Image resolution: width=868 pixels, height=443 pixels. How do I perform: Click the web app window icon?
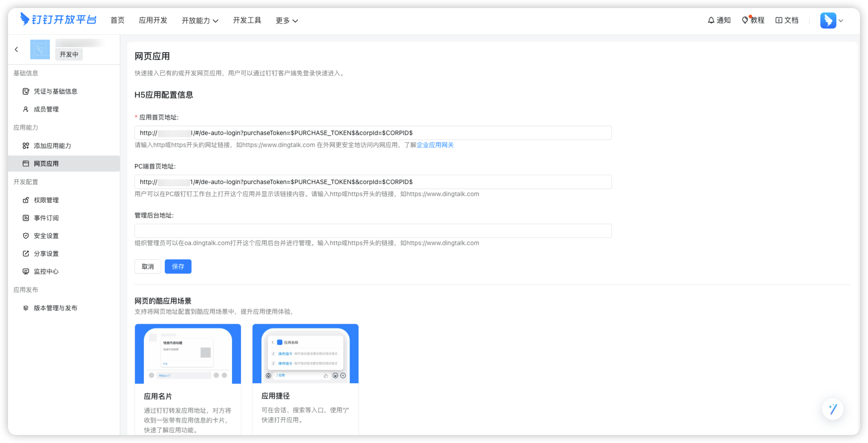tap(26, 164)
